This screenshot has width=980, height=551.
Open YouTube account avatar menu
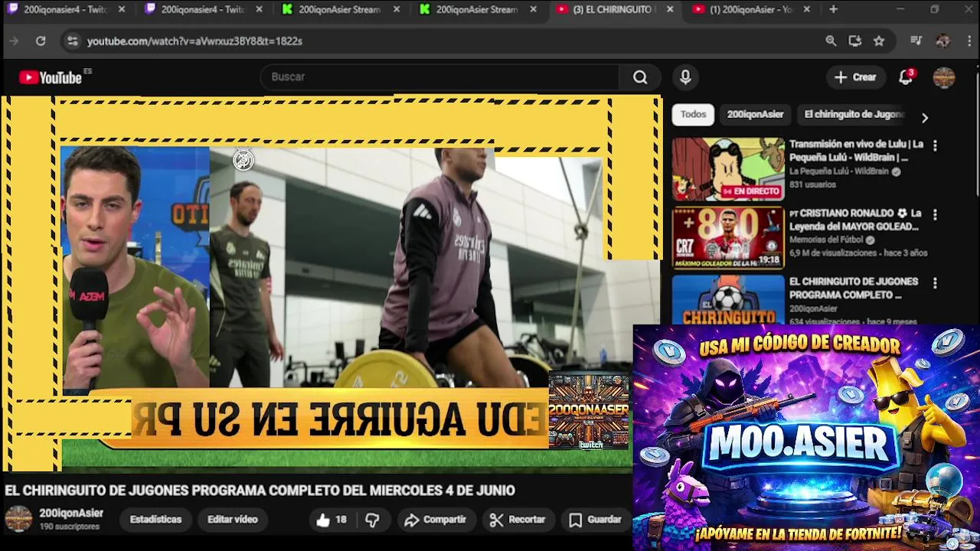coord(944,77)
